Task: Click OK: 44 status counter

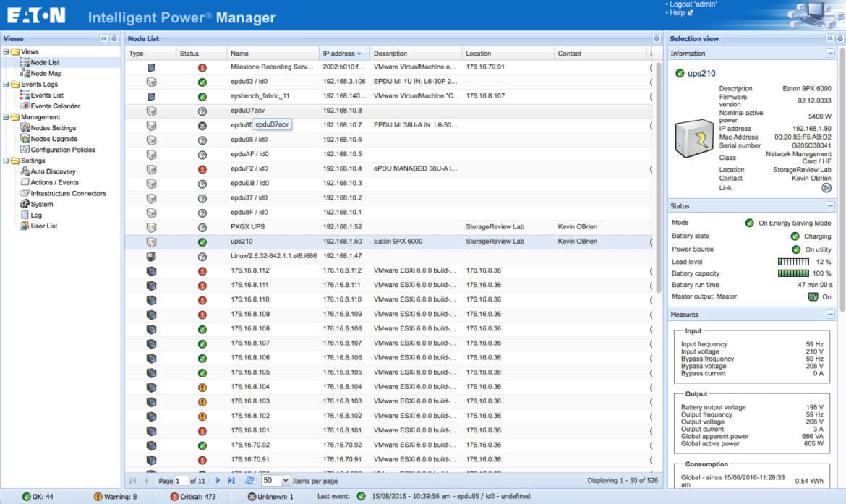Action: (x=37, y=497)
